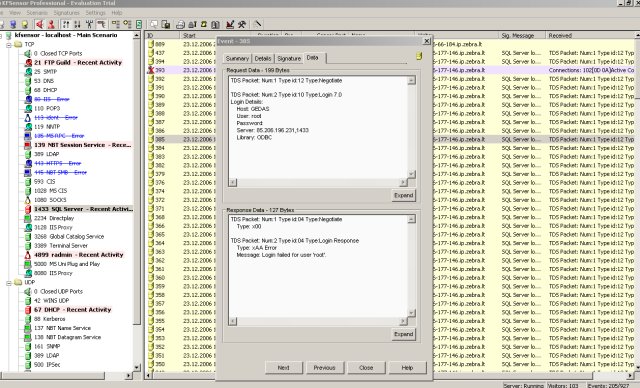Close the event dialog with the X

[x=427, y=41]
